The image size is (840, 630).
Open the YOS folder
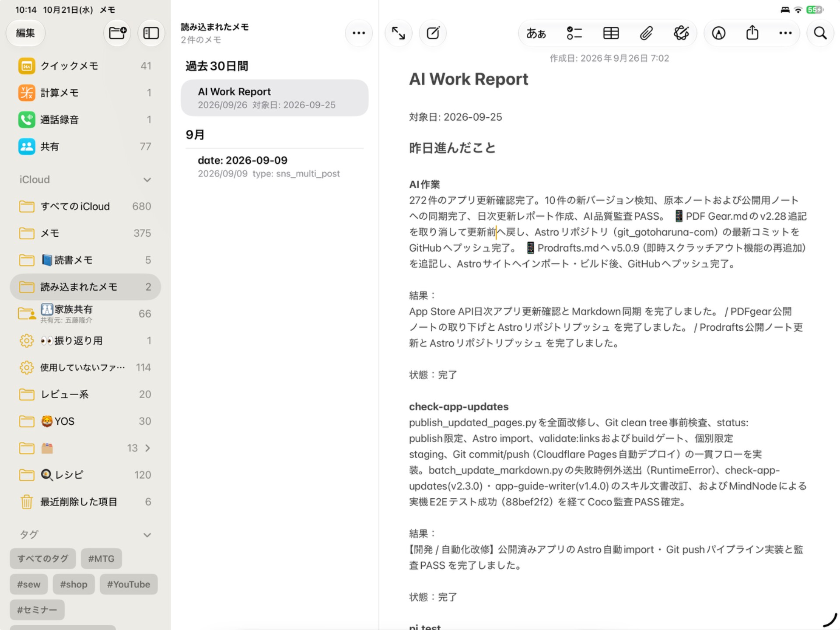(85, 421)
